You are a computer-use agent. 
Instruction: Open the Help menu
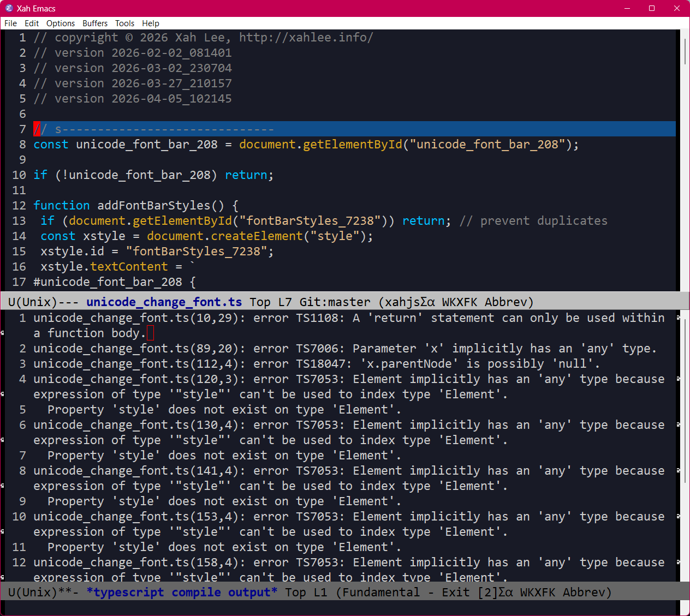pyautogui.click(x=151, y=23)
